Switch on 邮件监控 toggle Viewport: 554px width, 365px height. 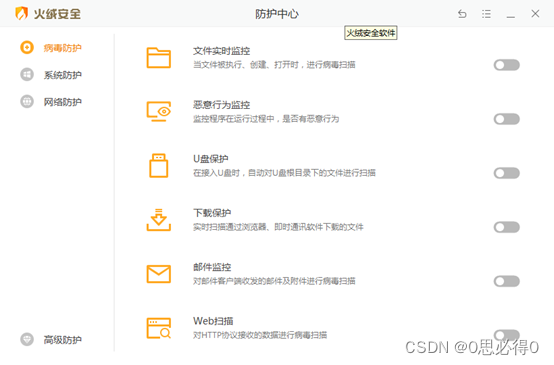[x=507, y=281]
